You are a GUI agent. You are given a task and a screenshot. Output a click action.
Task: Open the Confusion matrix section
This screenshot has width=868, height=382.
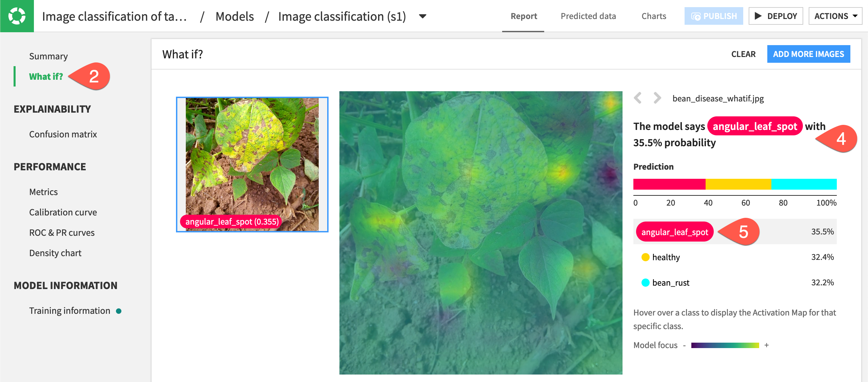pos(62,134)
